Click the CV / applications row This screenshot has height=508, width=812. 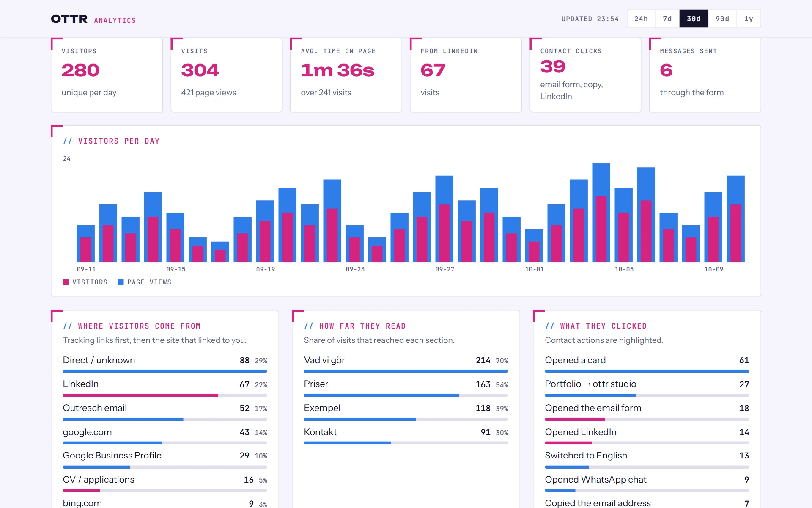pos(165,483)
